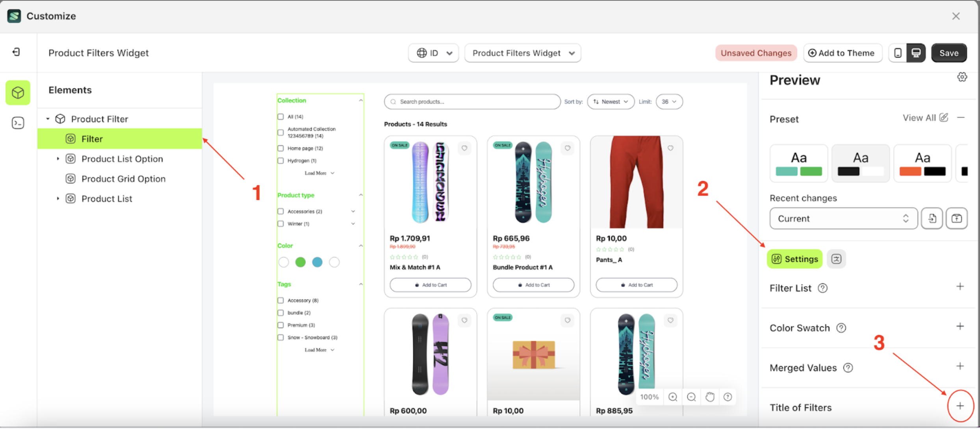This screenshot has height=429, width=980.
Task: Select the Settings tab
Action: point(795,259)
